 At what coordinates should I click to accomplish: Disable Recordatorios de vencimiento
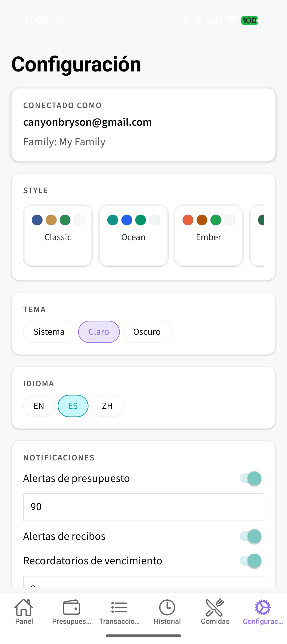pyautogui.click(x=251, y=561)
